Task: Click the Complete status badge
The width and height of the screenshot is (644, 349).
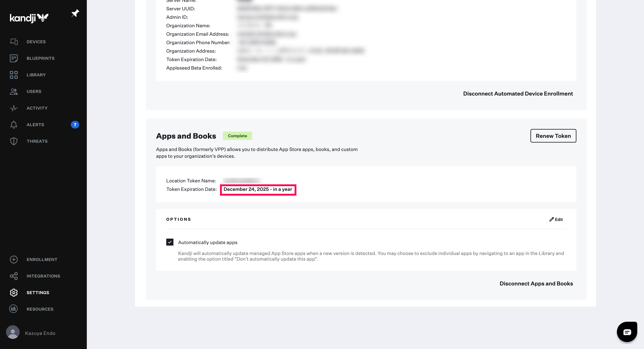Action: [237, 136]
